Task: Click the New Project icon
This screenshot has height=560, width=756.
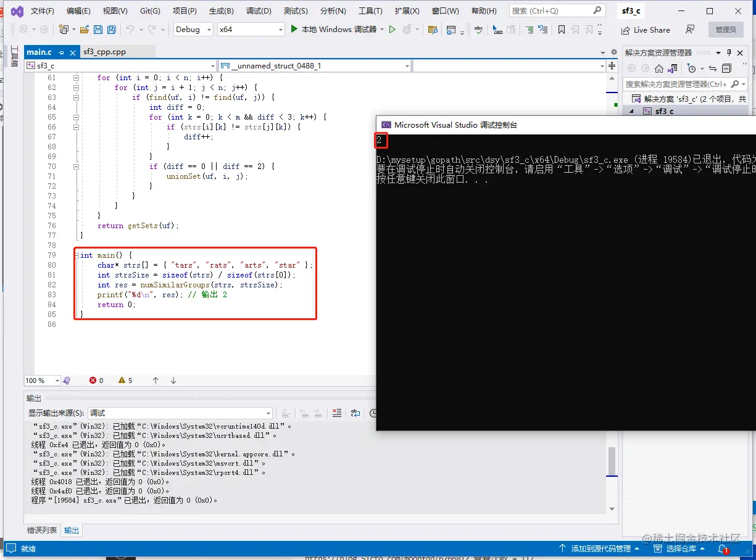Action: (64, 30)
